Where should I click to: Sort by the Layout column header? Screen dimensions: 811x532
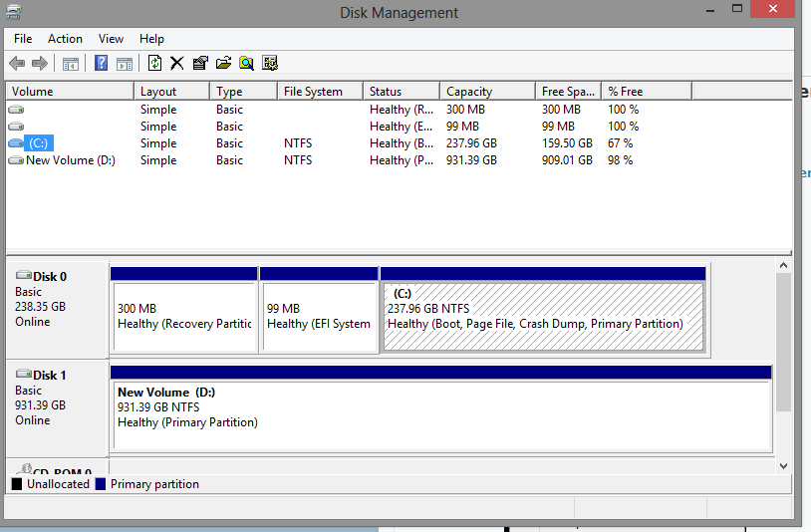pyautogui.click(x=171, y=92)
